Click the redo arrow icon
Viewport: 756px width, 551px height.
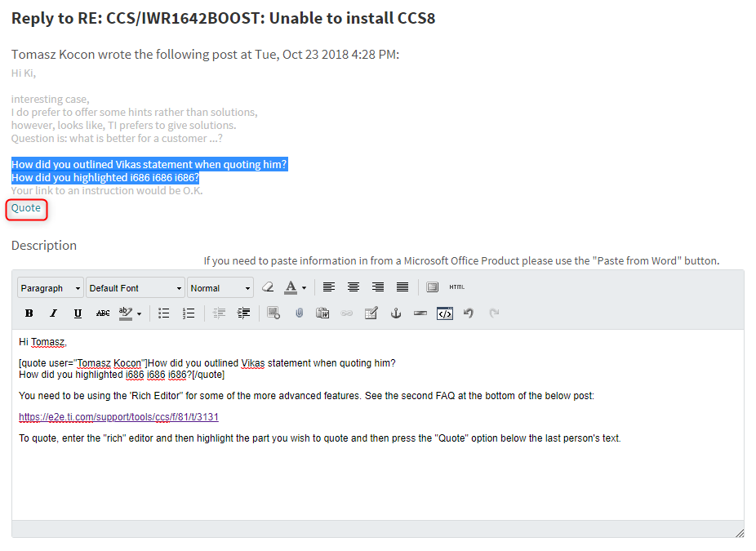[x=494, y=313]
